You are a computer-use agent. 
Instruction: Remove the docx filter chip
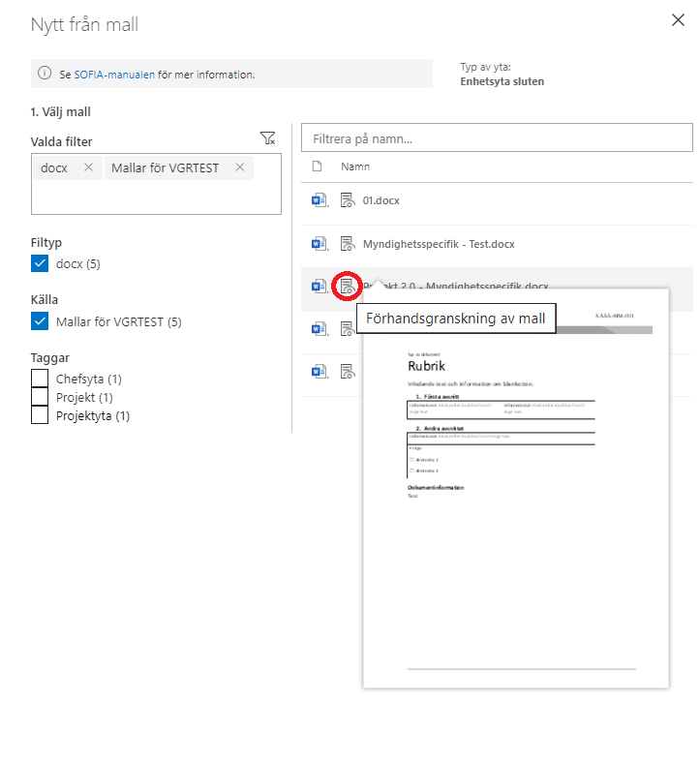[88, 167]
